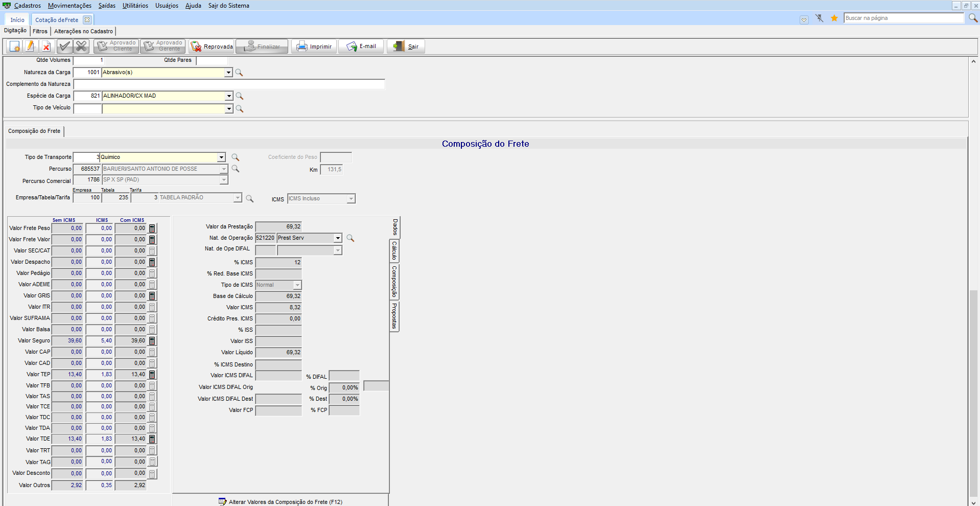Image resolution: width=980 pixels, height=506 pixels.
Task: Close the Cotação de Frete tab
Action: [87, 20]
